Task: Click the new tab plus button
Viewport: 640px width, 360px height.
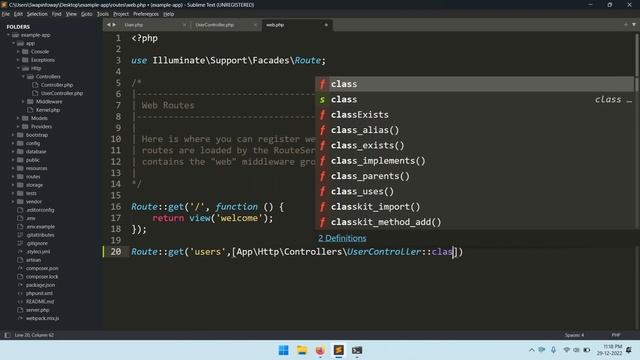Action: coord(626,25)
